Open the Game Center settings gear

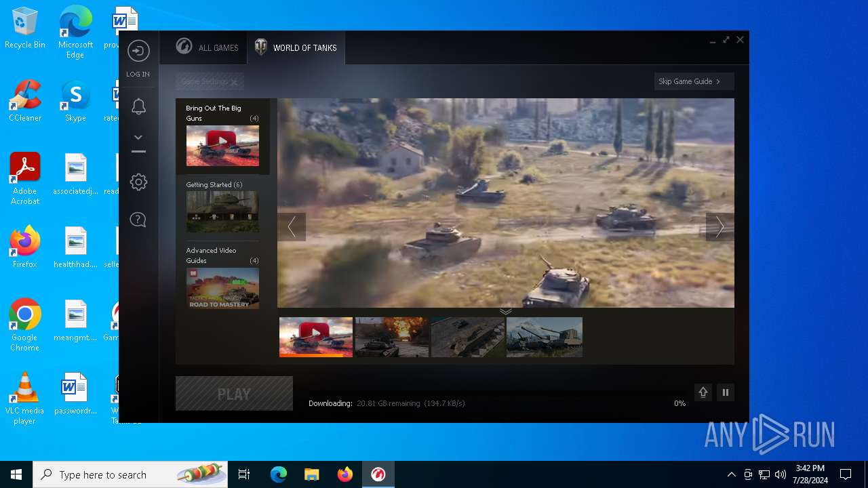coord(138,182)
